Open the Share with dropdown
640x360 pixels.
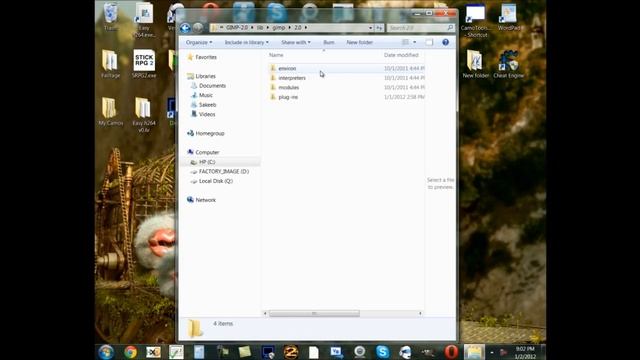(296, 42)
